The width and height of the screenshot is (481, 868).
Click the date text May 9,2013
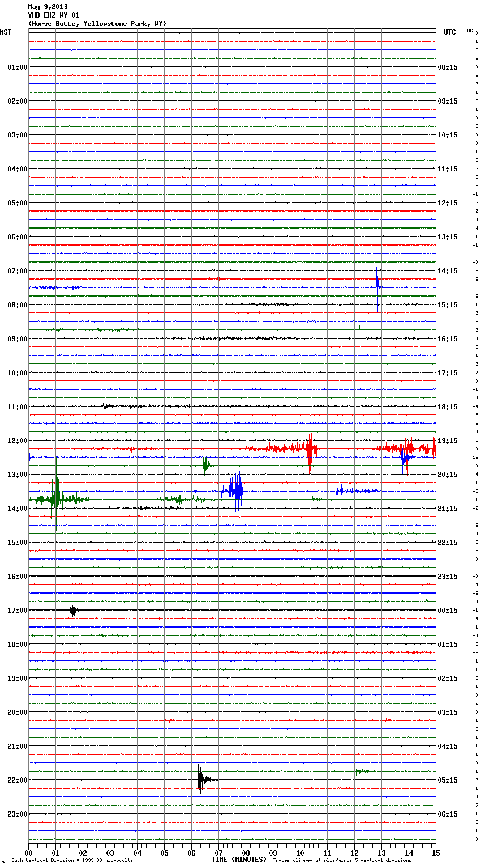[x=48, y=7]
